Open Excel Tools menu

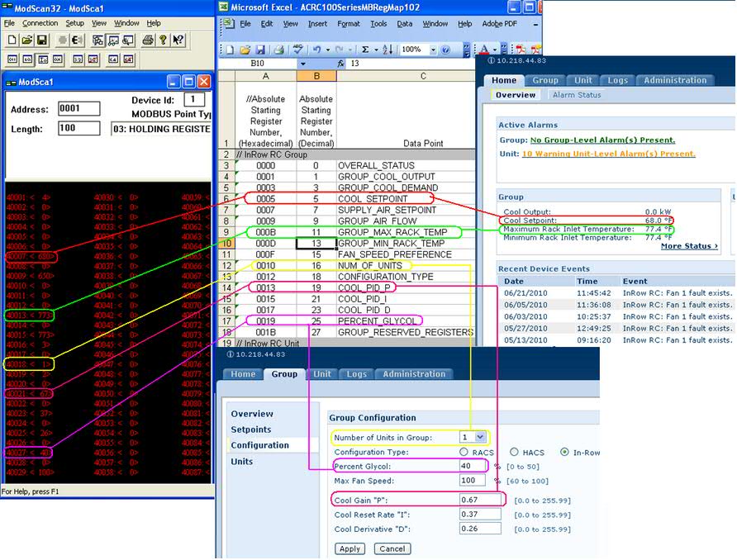[x=378, y=23]
